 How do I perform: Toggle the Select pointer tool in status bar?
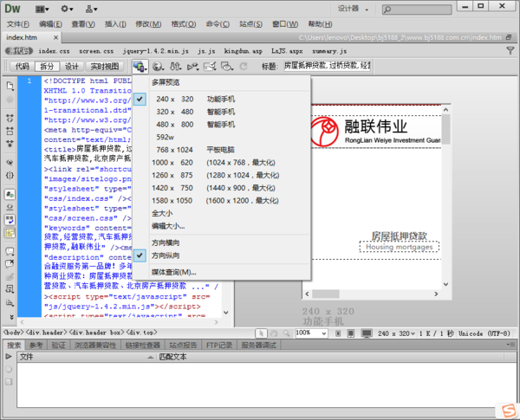click(262, 333)
